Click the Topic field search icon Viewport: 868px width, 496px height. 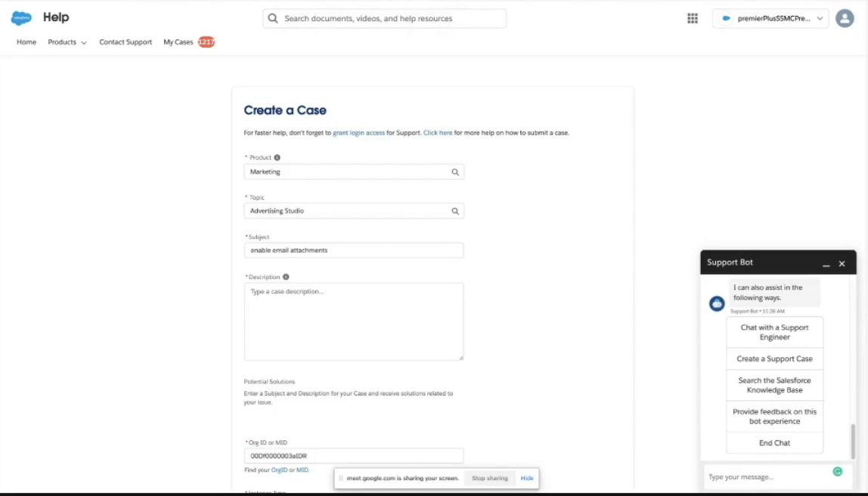(x=455, y=211)
